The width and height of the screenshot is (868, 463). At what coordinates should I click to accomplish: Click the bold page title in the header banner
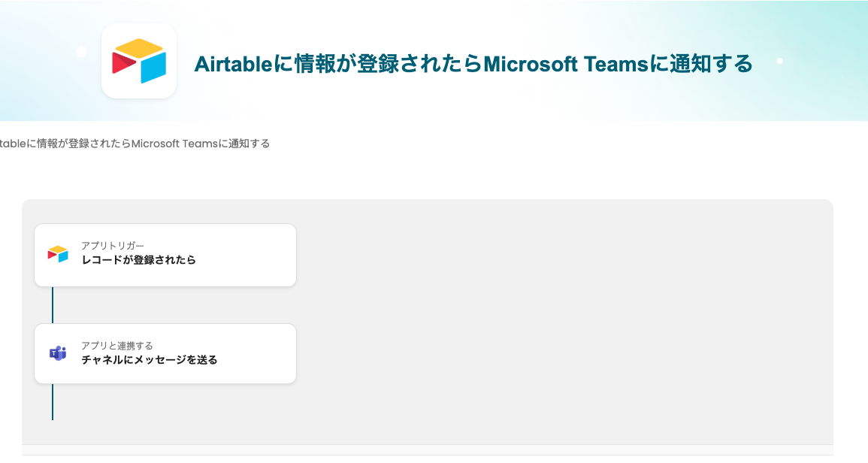tap(473, 65)
